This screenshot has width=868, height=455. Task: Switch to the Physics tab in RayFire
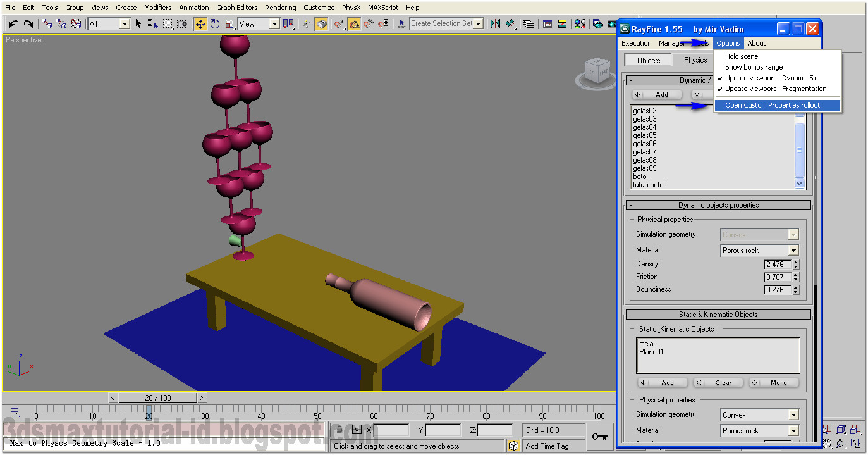click(695, 59)
